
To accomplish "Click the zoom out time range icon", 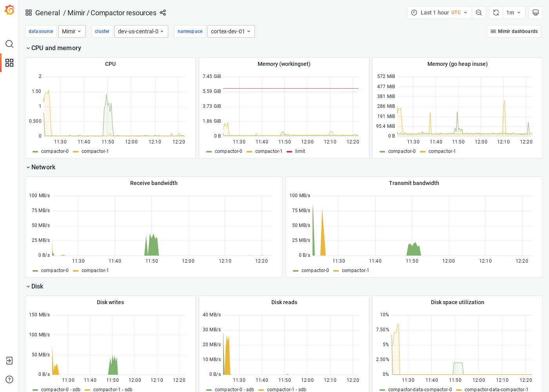I will 478,12.
